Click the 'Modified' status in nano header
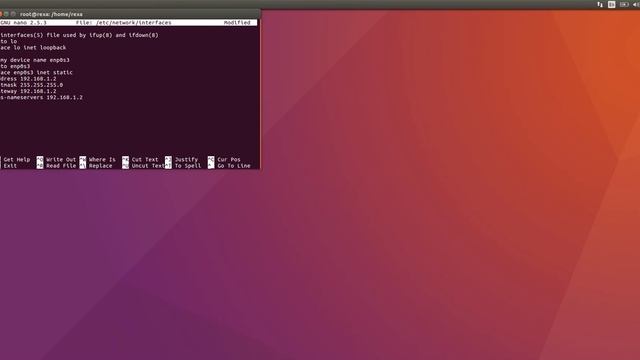 pos(237,22)
